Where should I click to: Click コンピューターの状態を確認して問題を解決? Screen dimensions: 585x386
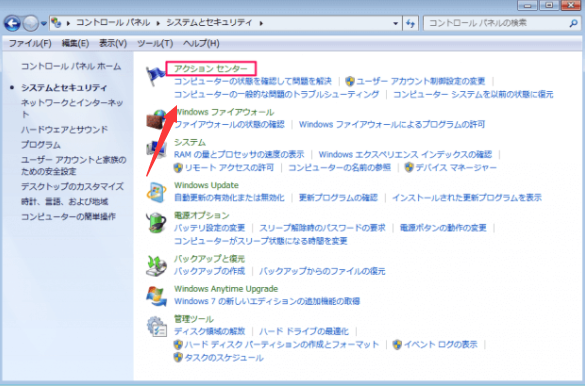[x=253, y=81]
